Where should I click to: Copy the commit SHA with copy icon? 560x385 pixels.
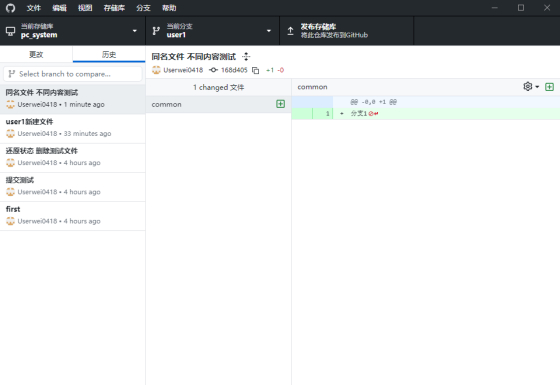click(255, 70)
